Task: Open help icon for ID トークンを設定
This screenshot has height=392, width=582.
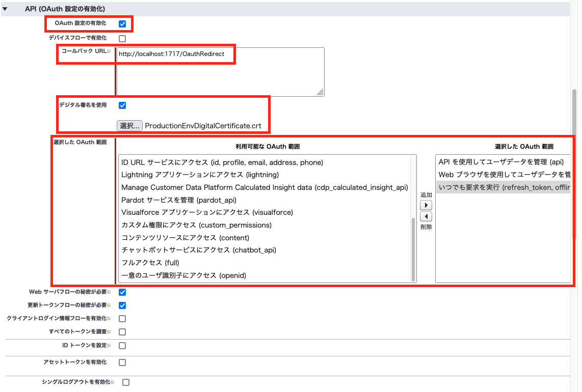Action: point(109,346)
